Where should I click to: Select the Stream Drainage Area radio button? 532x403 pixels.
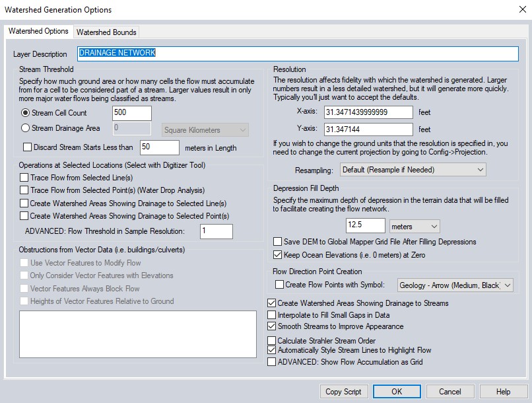point(26,128)
